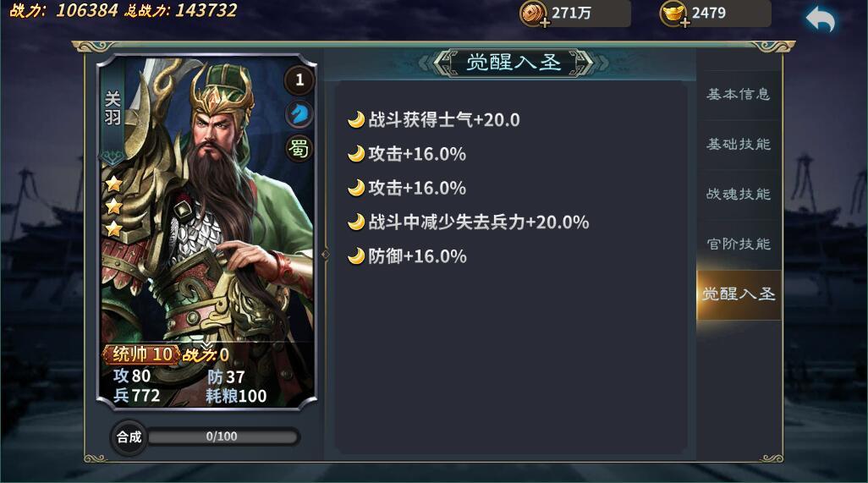
Task: Click moon icon beside 战斗获得士气+20.0
Action: (356, 119)
